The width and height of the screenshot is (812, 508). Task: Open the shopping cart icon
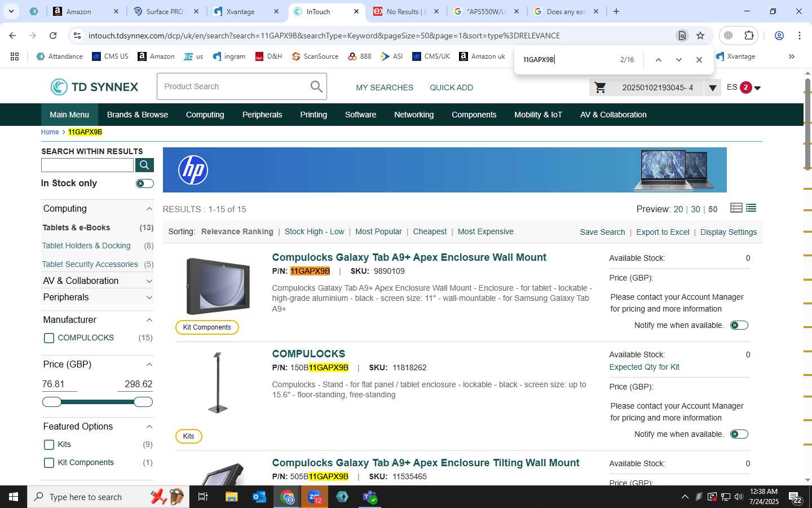(x=601, y=87)
